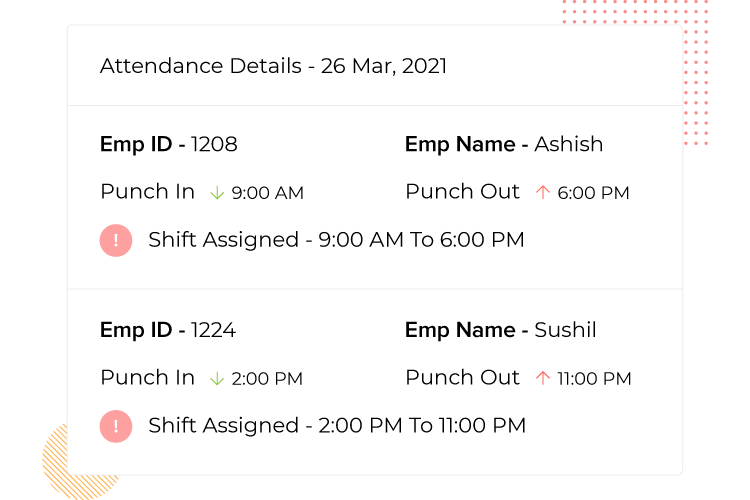Select employee name Sushil
Image resolution: width=750 pixels, height=500 pixels.
565,330
